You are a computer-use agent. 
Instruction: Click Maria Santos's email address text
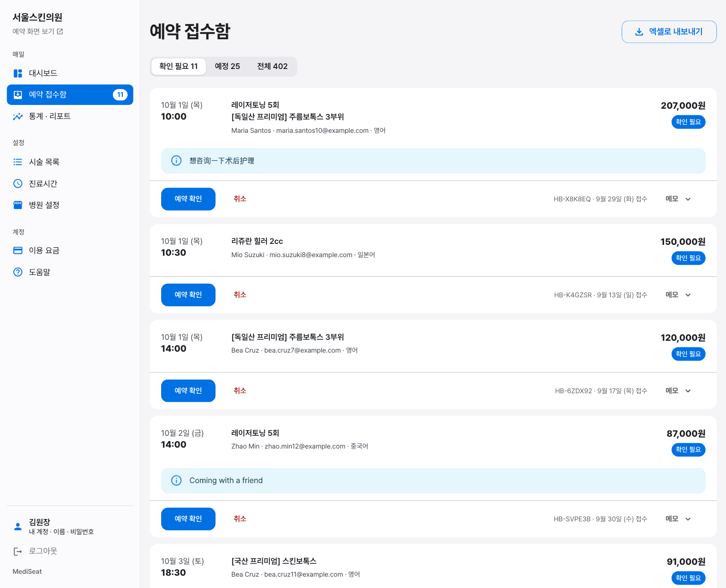point(322,130)
